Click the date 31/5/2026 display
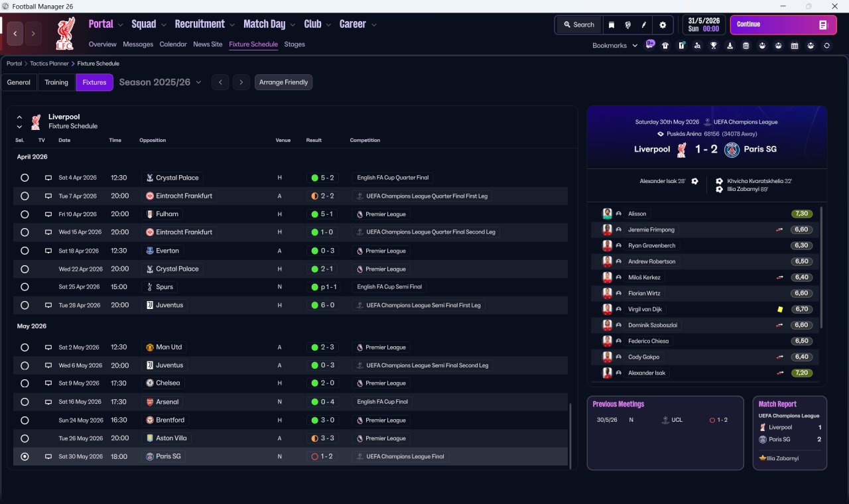The width and height of the screenshot is (849, 504). tap(704, 25)
